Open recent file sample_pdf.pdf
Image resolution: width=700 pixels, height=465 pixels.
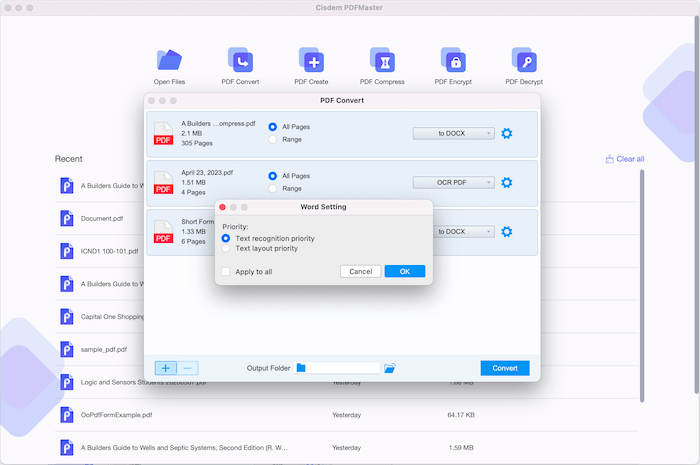tap(104, 349)
